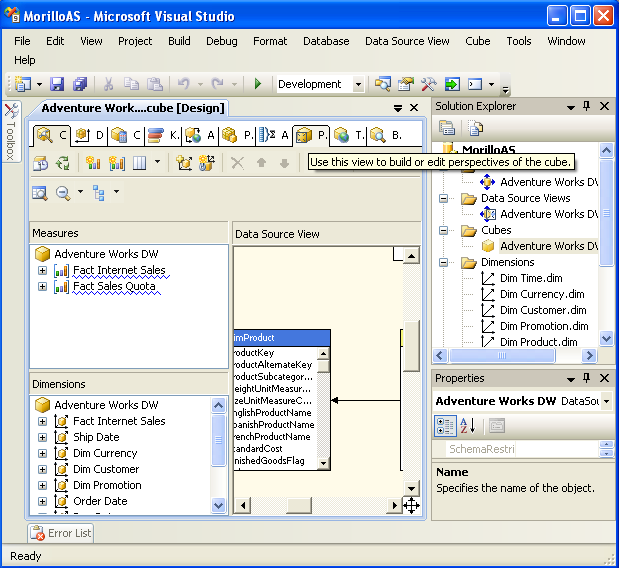Open the Error List tab

point(61,533)
